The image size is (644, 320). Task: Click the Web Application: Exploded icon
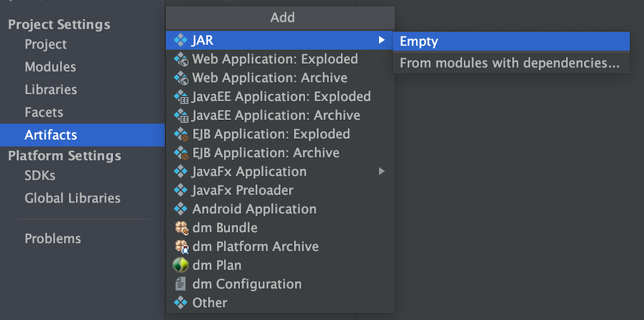click(x=181, y=59)
